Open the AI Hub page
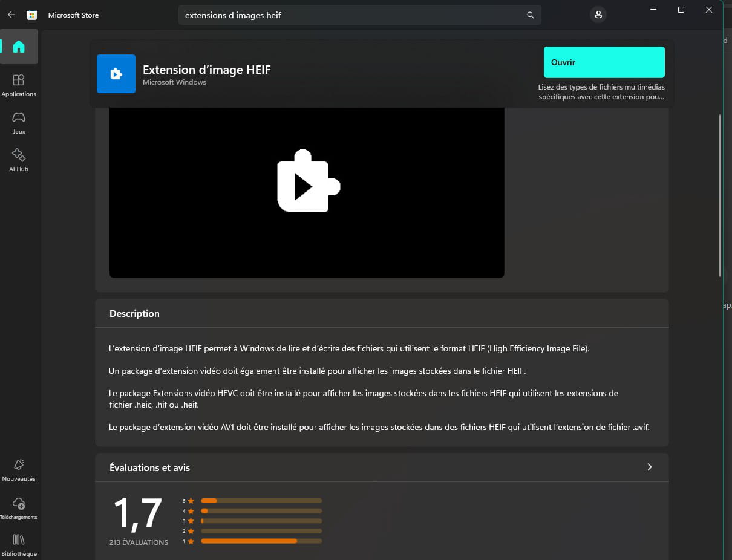The image size is (732, 560). coord(19,160)
